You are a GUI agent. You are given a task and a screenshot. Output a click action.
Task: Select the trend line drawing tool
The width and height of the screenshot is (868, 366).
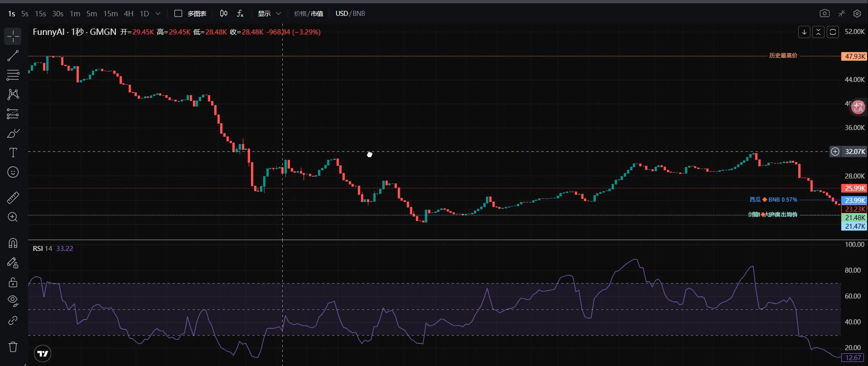(13, 56)
